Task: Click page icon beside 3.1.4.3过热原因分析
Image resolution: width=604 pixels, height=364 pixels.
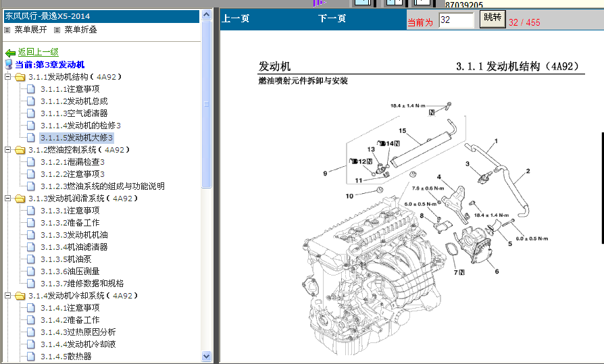Action: 31,332
